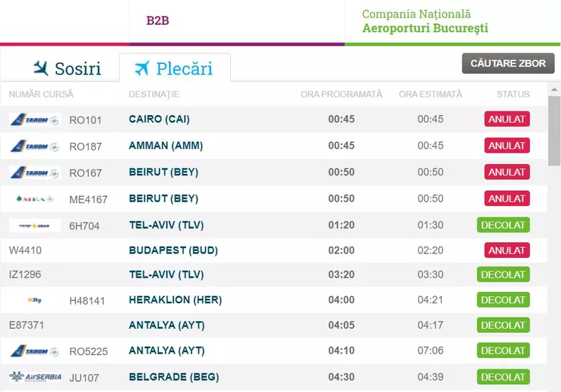This screenshot has height=392, width=561.
Task: Select the Budapest (BUD) destination row
Action: [173, 250]
